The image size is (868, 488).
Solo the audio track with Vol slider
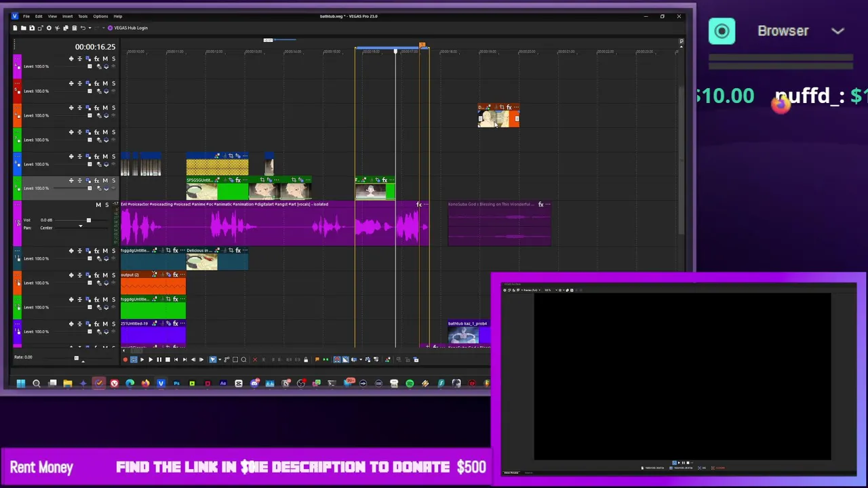106,205
